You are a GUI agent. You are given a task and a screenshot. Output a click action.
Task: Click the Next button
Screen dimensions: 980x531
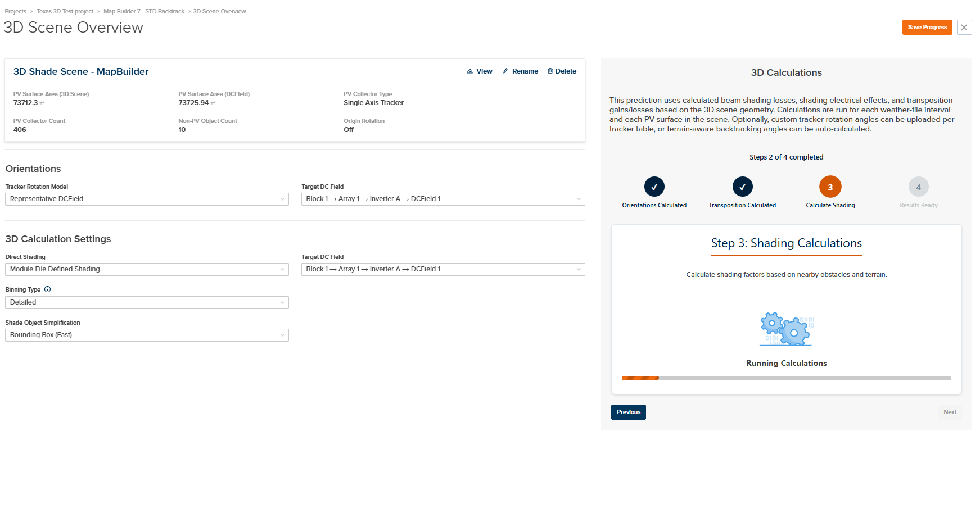950,412
